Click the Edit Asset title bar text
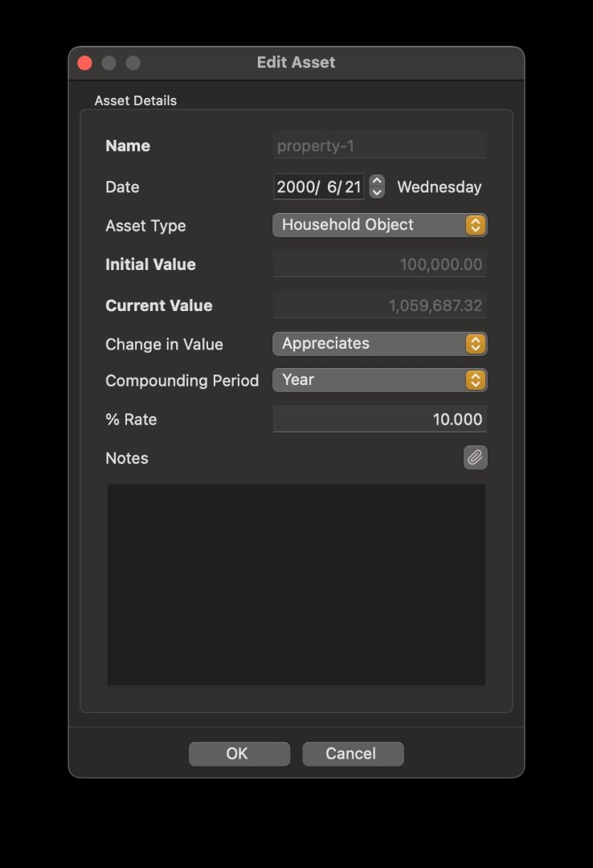This screenshot has height=868, width=593. pos(296,63)
